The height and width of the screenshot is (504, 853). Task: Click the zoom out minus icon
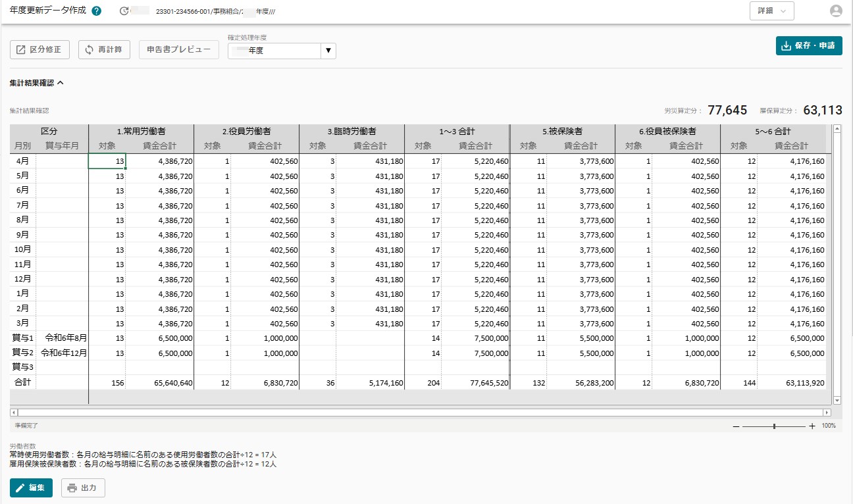[736, 426]
